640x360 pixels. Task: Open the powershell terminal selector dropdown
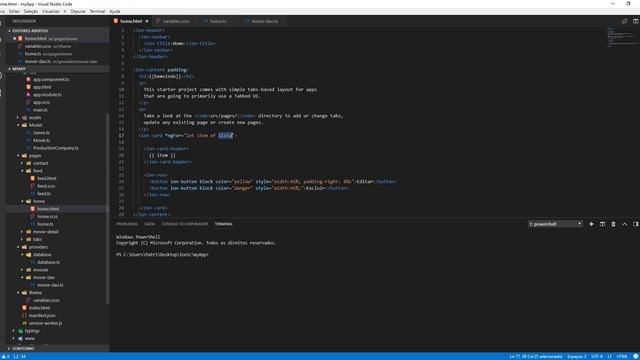click(555, 224)
